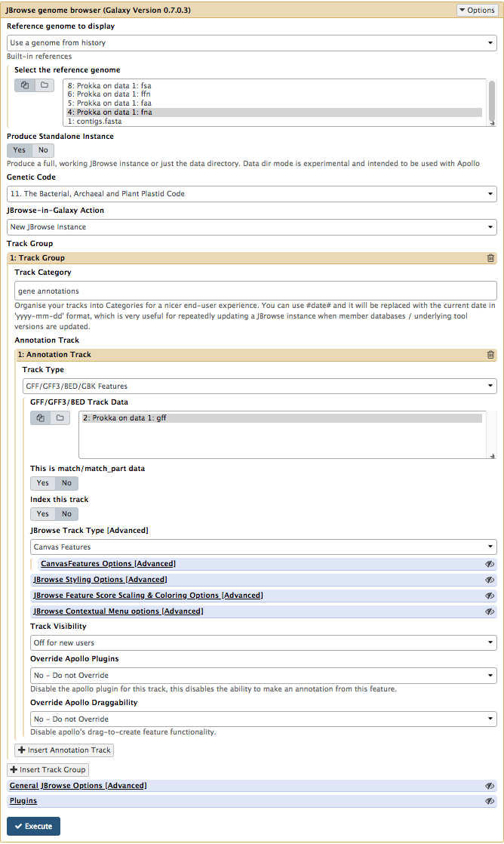Delete Annotation Track 1 with trash icon

pyautogui.click(x=490, y=355)
